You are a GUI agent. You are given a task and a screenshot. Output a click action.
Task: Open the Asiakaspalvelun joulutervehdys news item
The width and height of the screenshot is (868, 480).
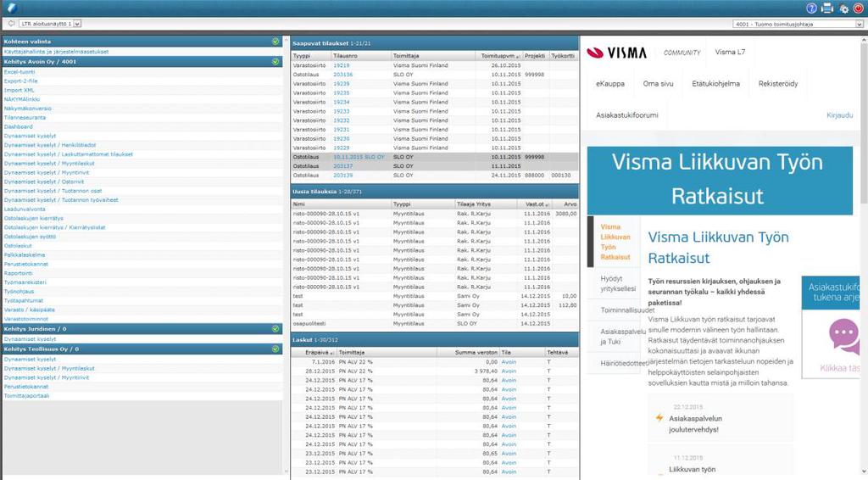pyautogui.click(x=695, y=424)
